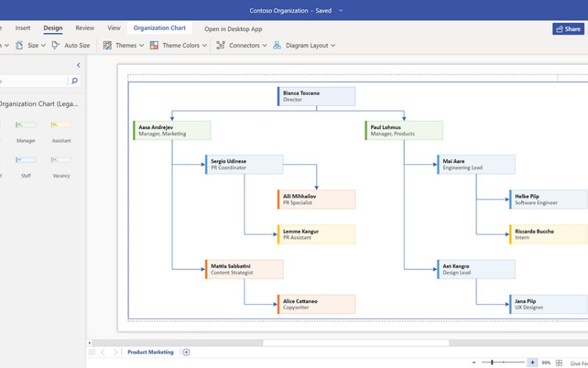
Task: Open the all-pages list icon
Action: [91, 353]
